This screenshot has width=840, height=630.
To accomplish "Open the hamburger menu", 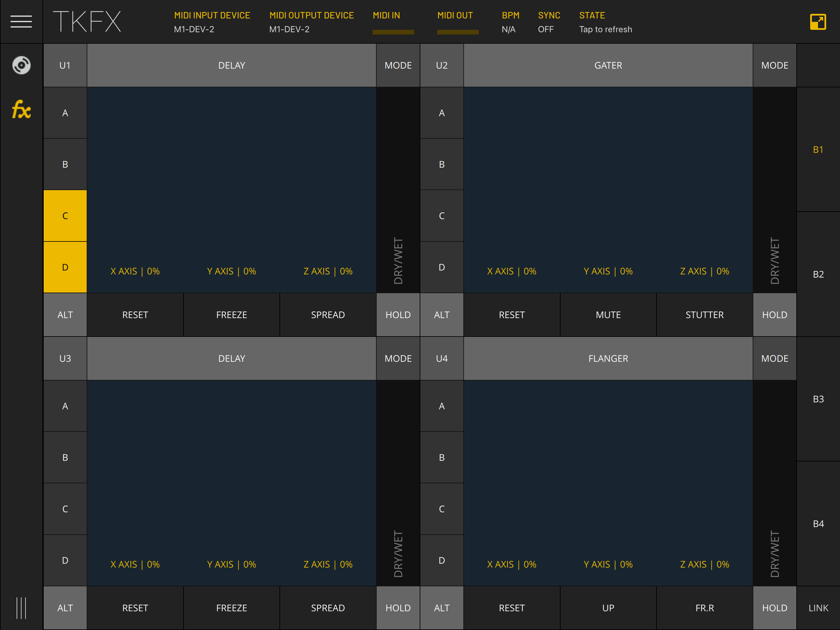I will [21, 22].
